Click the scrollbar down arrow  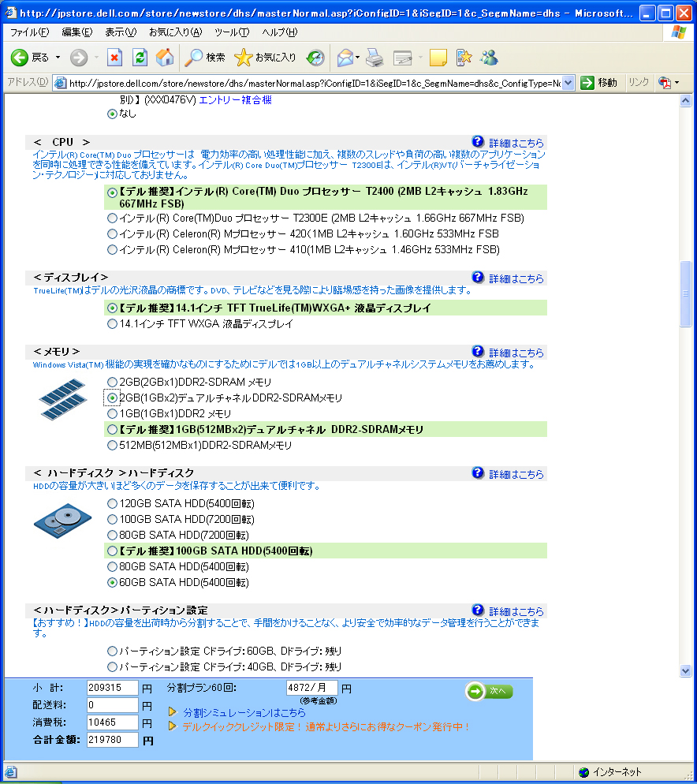point(685,671)
